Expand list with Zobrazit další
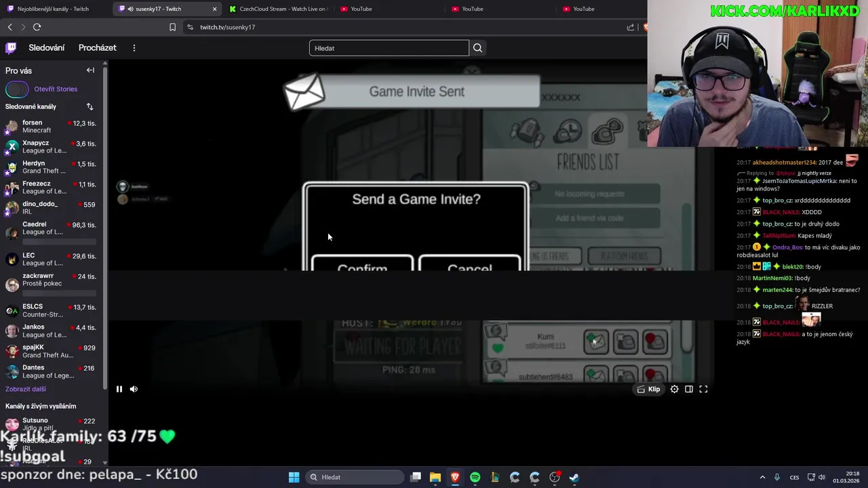 pos(26,389)
